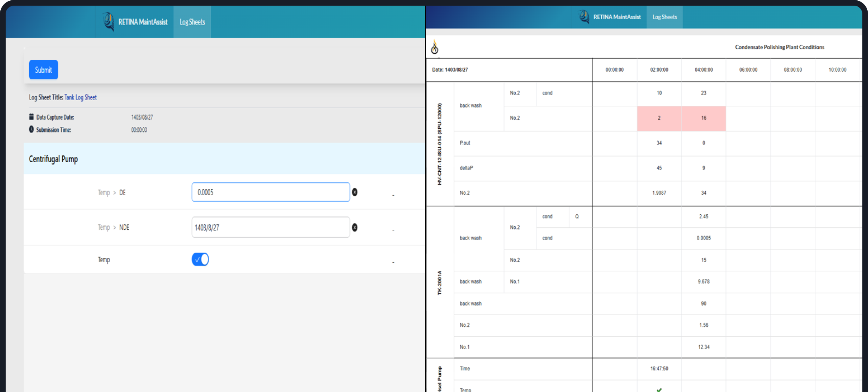Select the pink highlighted cell with 2
Screen dimensions: 868x392
(659, 118)
